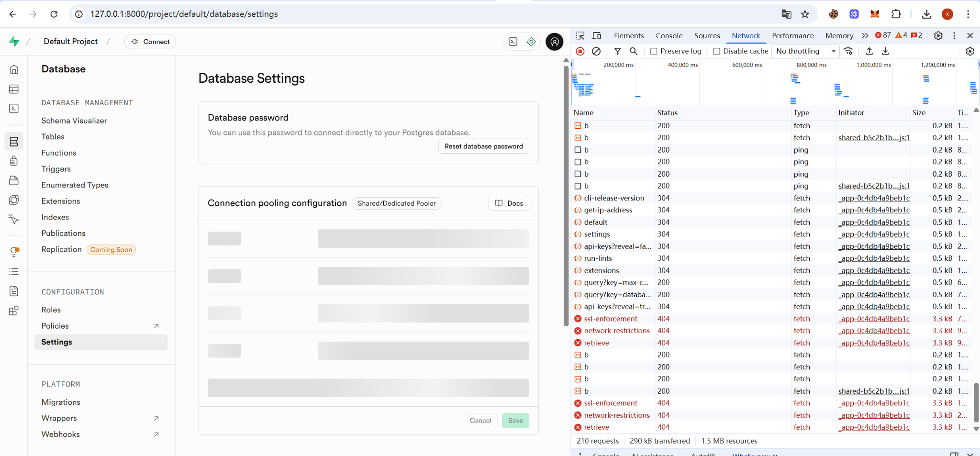980x456 pixels.
Task: Open the No throttling dropdown
Action: click(x=805, y=51)
